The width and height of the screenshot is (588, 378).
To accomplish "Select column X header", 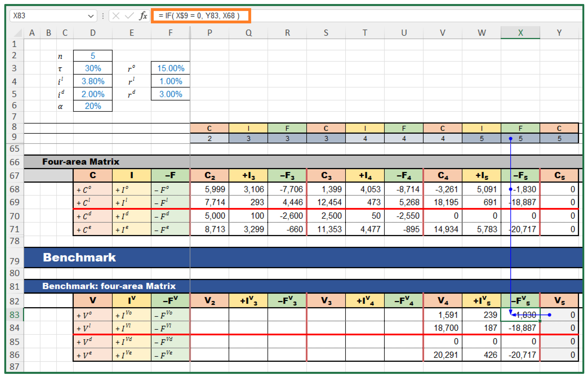I will 520,33.
